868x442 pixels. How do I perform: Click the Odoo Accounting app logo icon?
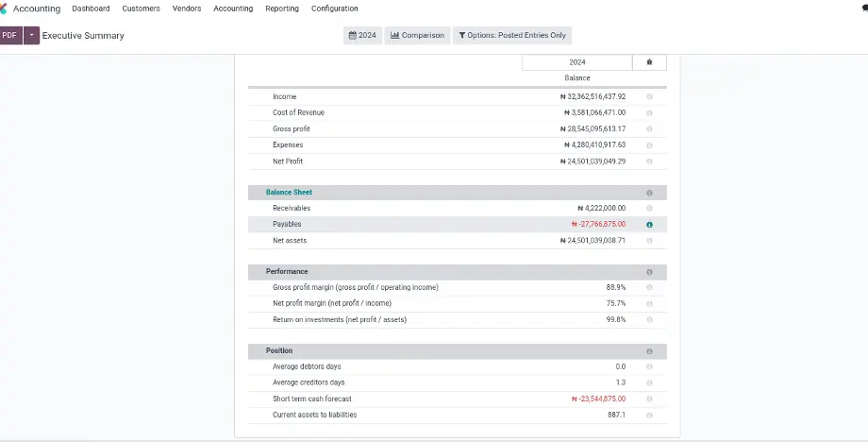point(3,8)
